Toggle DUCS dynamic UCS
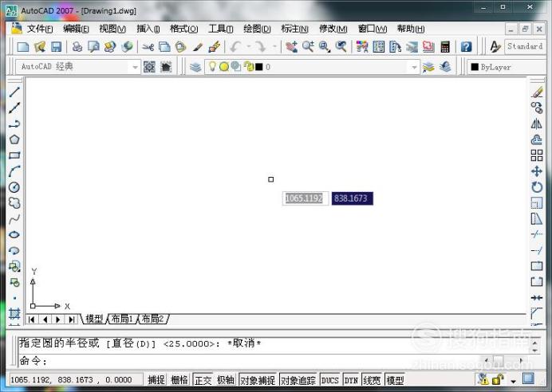Viewport: 552px width, 392px height. [x=330, y=380]
